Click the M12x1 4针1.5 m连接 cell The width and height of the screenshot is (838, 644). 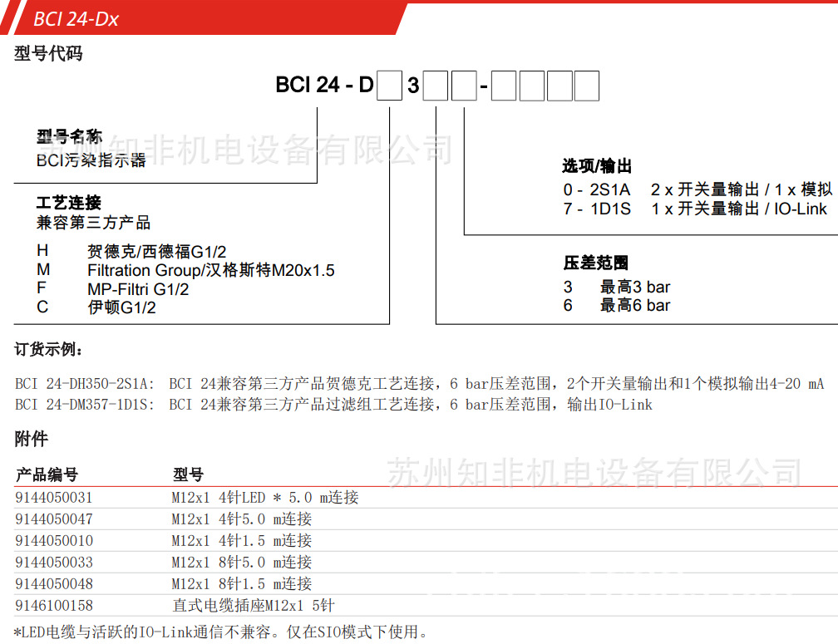[242, 541]
